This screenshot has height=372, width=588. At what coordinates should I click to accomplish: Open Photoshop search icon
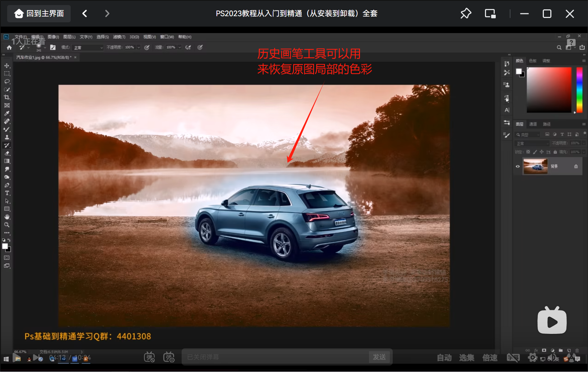tap(559, 47)
